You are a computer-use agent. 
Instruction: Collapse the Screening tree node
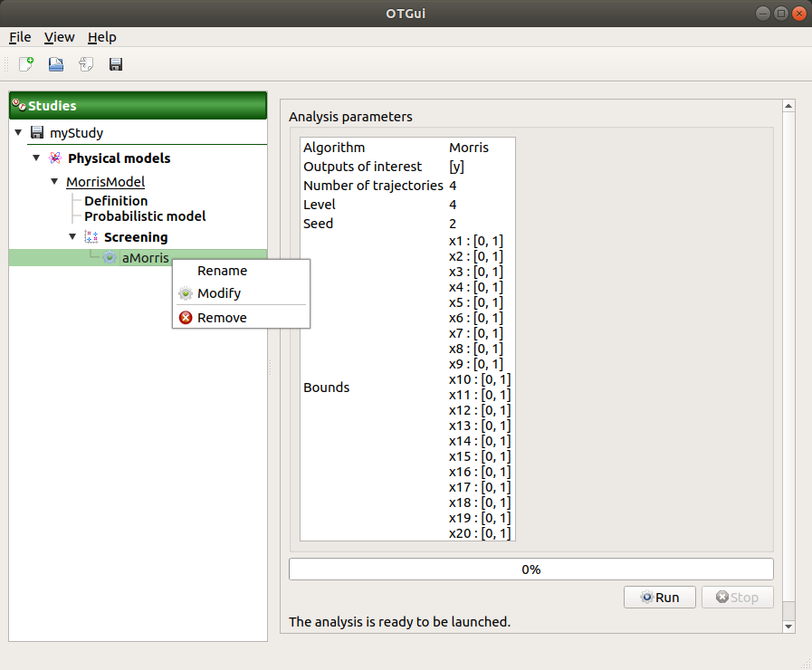coord(72,237)
